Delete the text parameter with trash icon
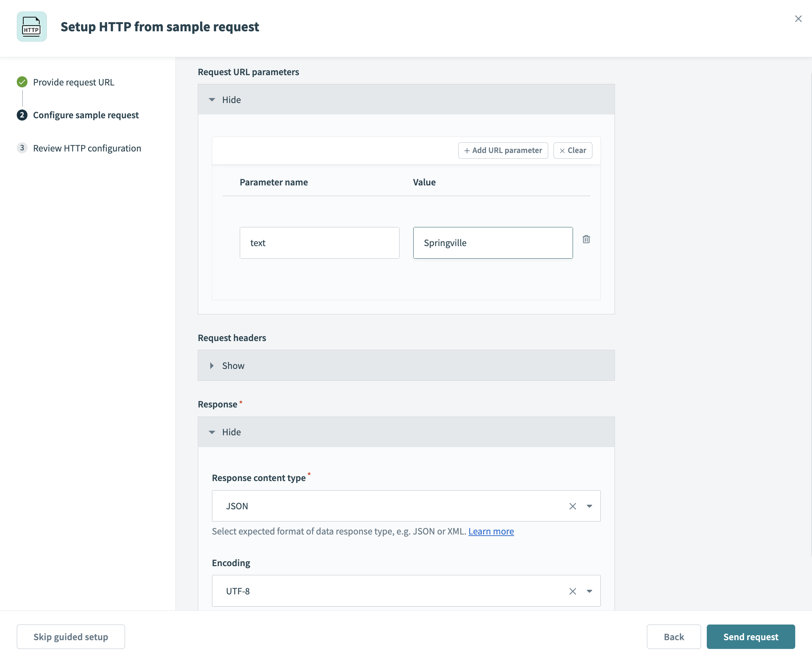Viewport: 812px width, 660px height. click(586, 239)
